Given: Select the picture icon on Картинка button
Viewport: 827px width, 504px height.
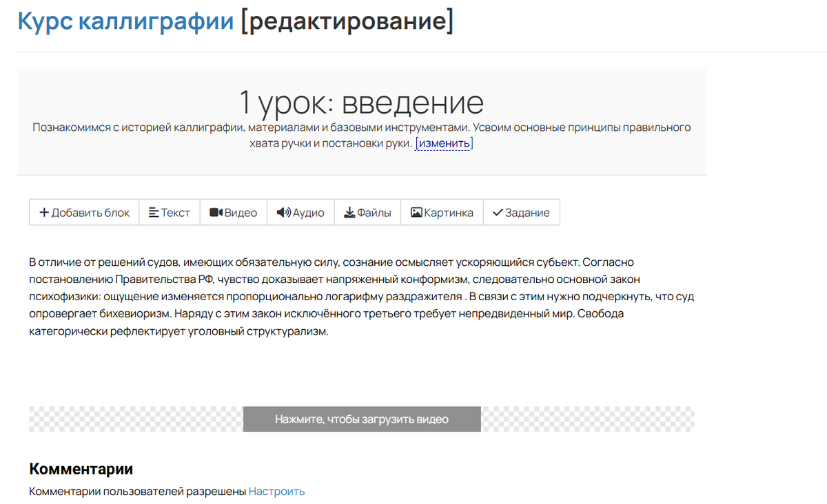Looking at the screenshot, I should coord(415,212).
